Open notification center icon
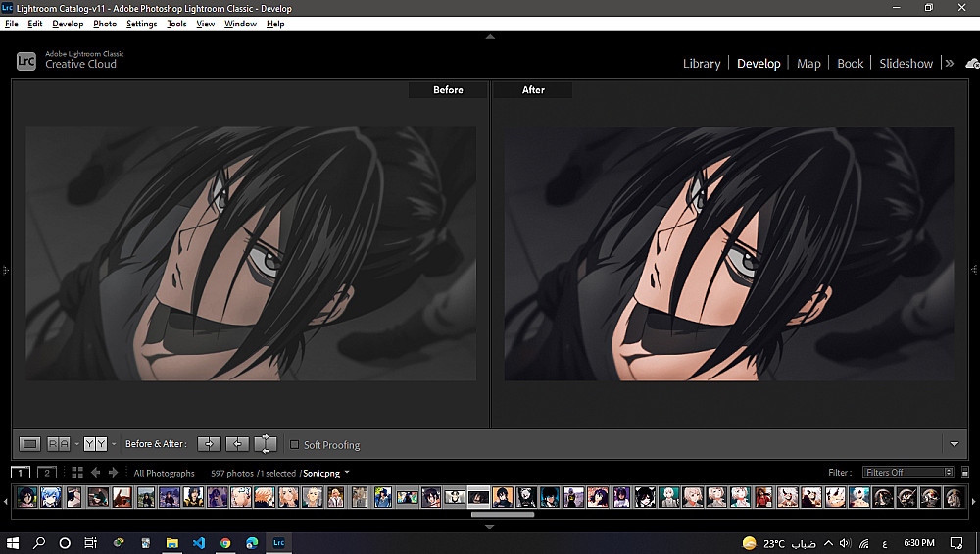Image resolution: width=980 pixels, height=554 pixels. [956, 543]
